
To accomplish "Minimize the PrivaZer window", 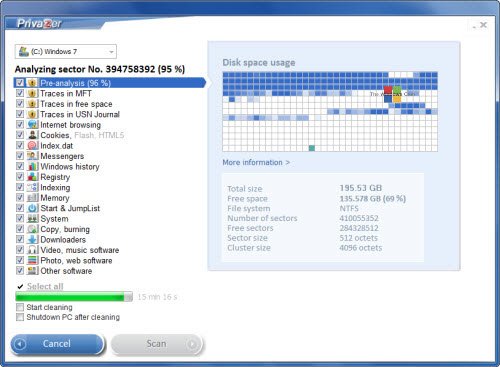I will tap(474, 26).
